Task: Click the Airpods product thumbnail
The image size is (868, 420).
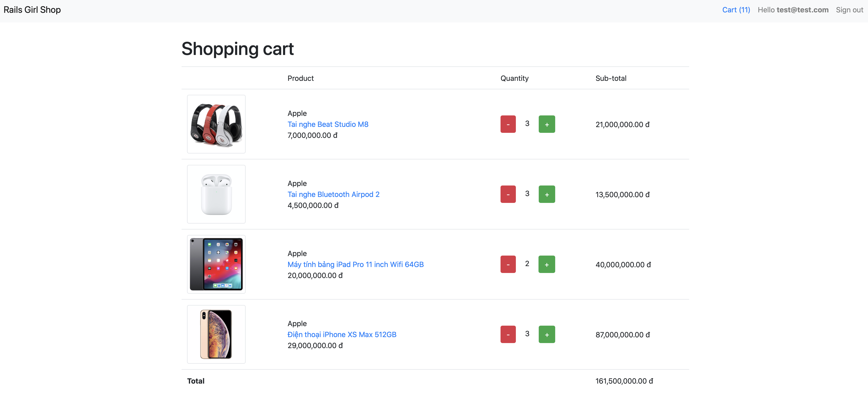Action: 216,194
